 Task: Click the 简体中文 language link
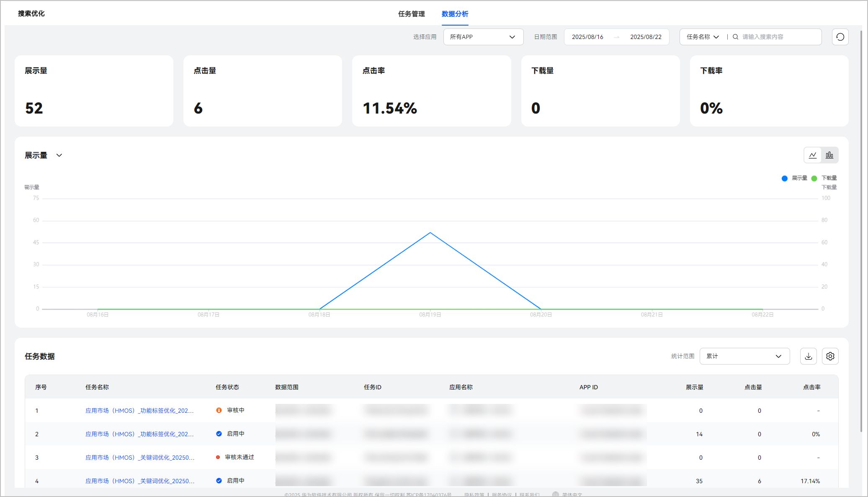(572, 494)
